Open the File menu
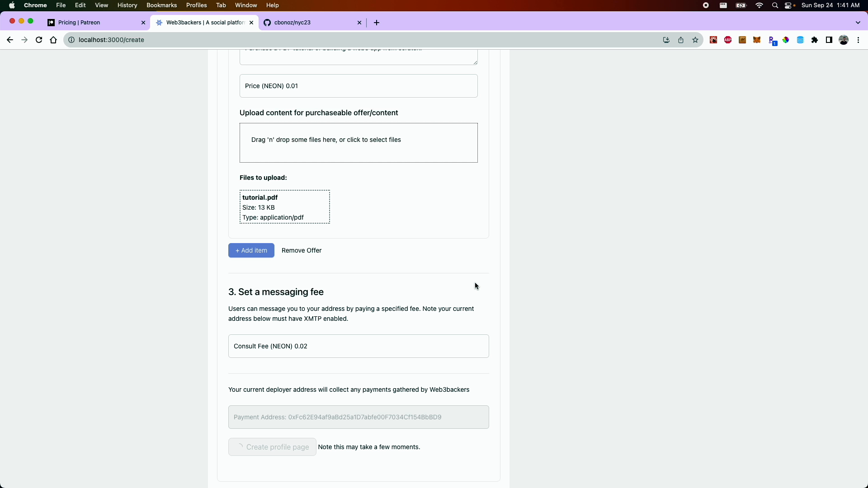The width and height of the screenshot is (868, 488). pyautogui.click(x=61, y=5)
